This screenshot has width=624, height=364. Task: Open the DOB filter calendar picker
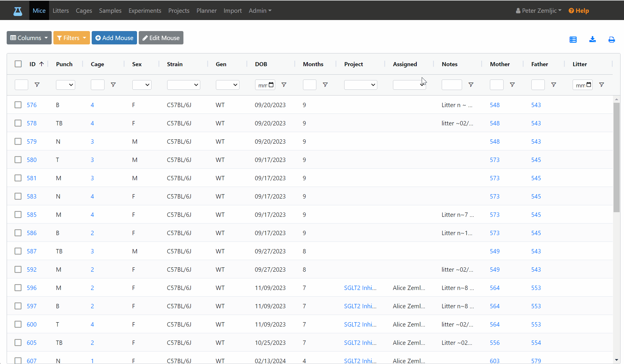pyautogui.click(x=271, y=85)
